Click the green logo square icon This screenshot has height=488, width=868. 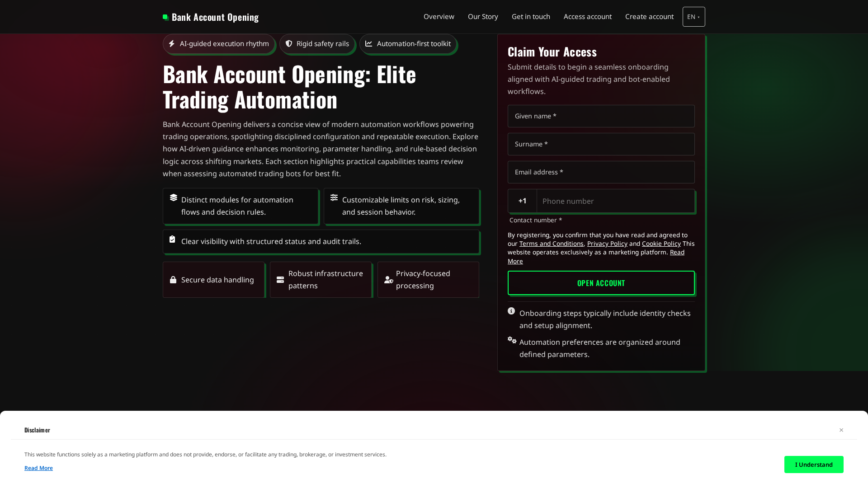(x=166, y=17)
